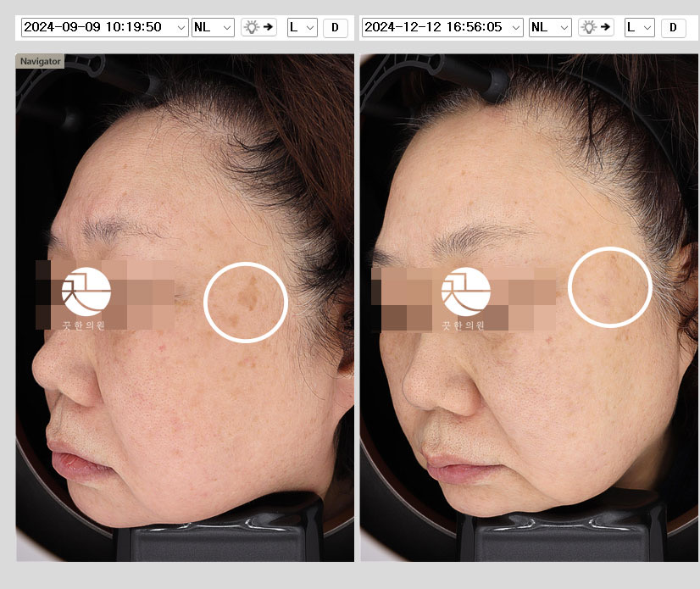Open the 2024-12-12 16:56:05 date dropdown

(442, 27)
